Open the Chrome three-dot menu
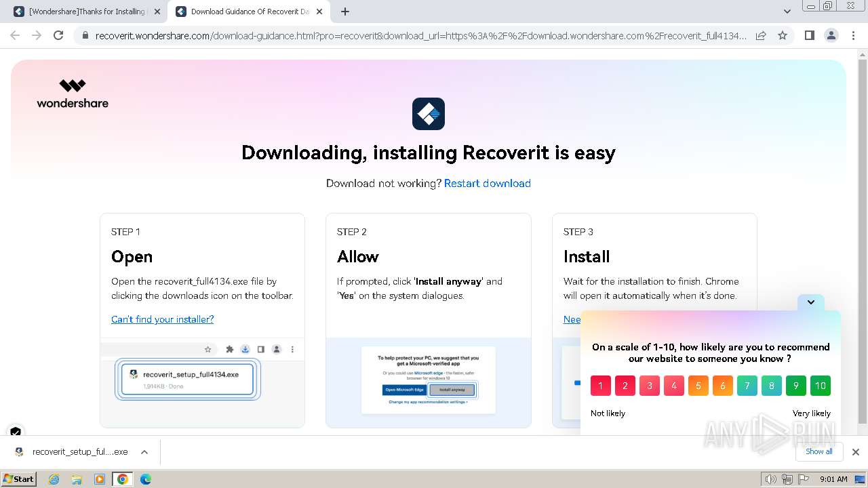 pyautogui.click(x=854, y=35)
